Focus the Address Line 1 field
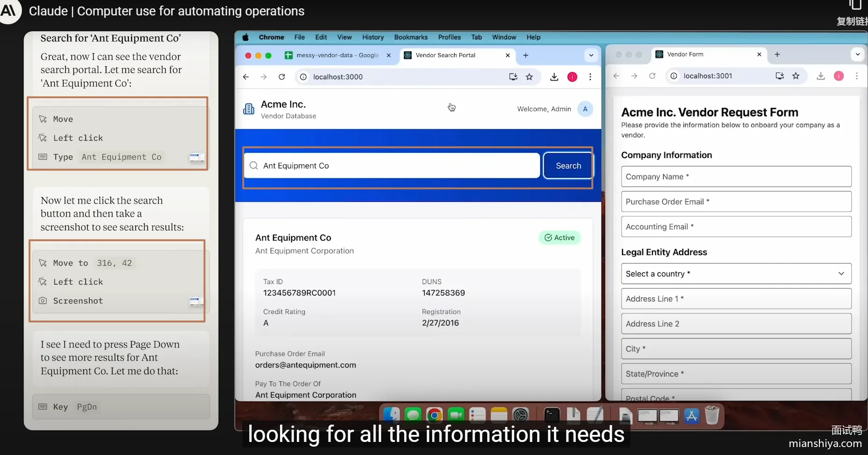Viewport: 868px width, 455px height. (736, 299)
